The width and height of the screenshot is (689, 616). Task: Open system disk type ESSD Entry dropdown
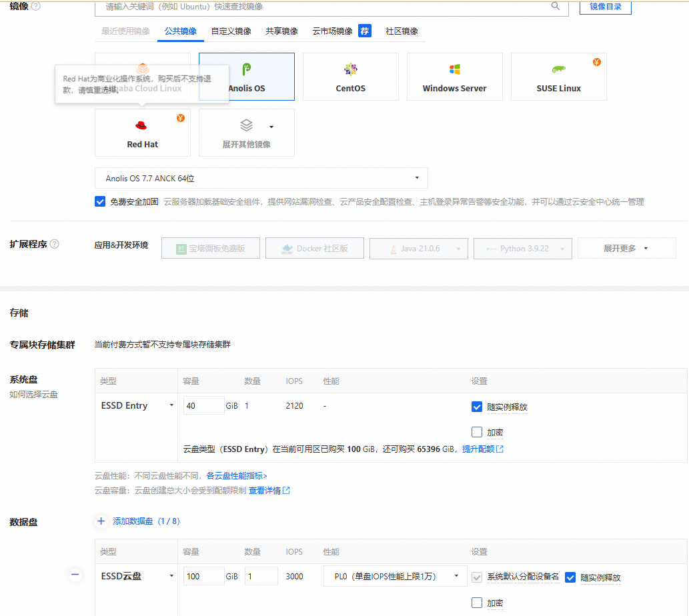pos(137,406)
